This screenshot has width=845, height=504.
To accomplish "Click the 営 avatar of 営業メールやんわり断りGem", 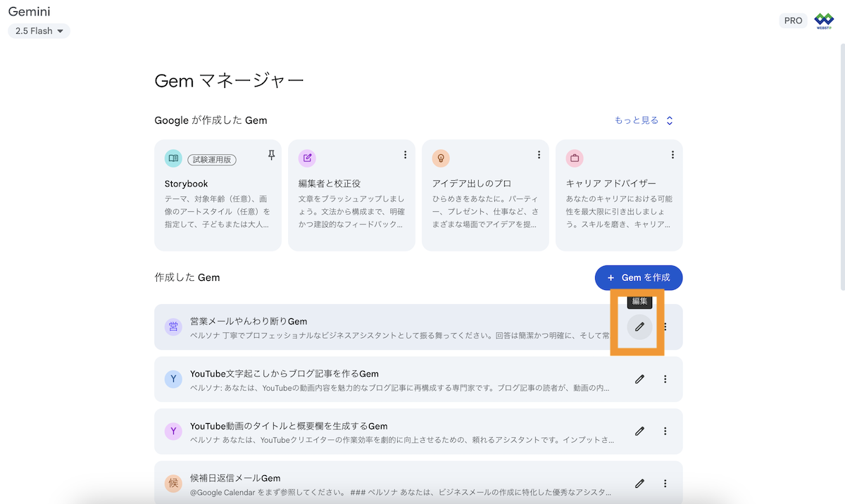I will pyautogui.click(x=173, y=327).
